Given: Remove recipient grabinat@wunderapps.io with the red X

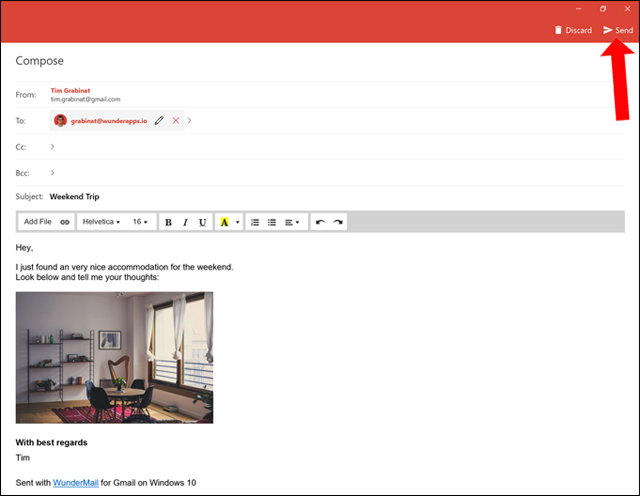Looking at the screenshot, I should click(176, 120).
